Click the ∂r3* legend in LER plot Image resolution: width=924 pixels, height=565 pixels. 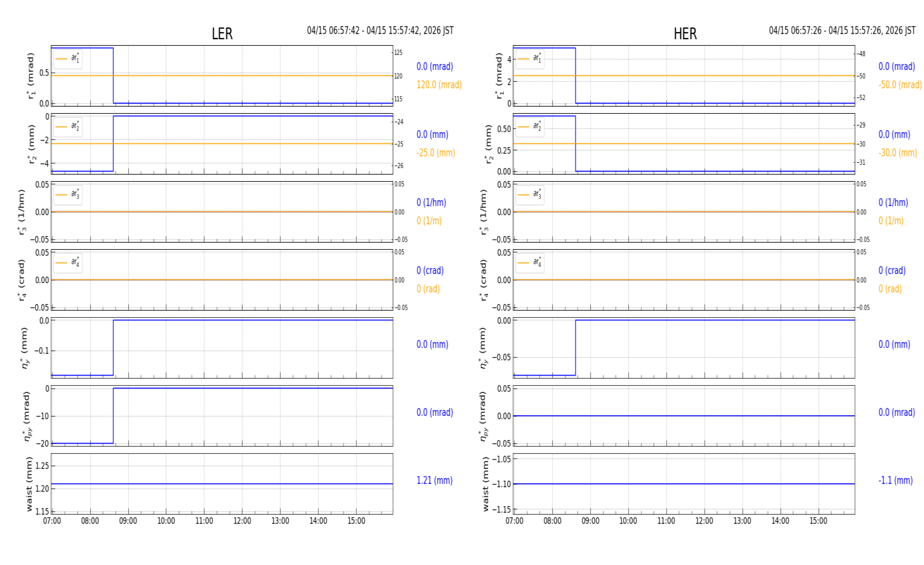[x=68, y=195]
